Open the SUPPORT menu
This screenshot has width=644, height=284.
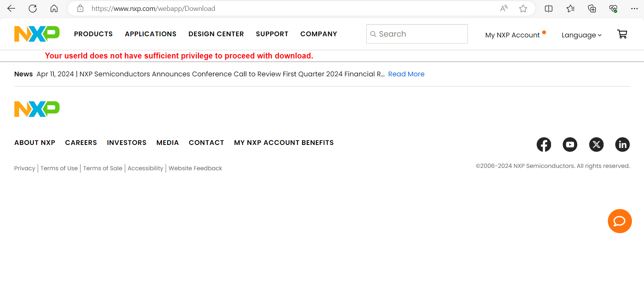[x=272, y=34]
